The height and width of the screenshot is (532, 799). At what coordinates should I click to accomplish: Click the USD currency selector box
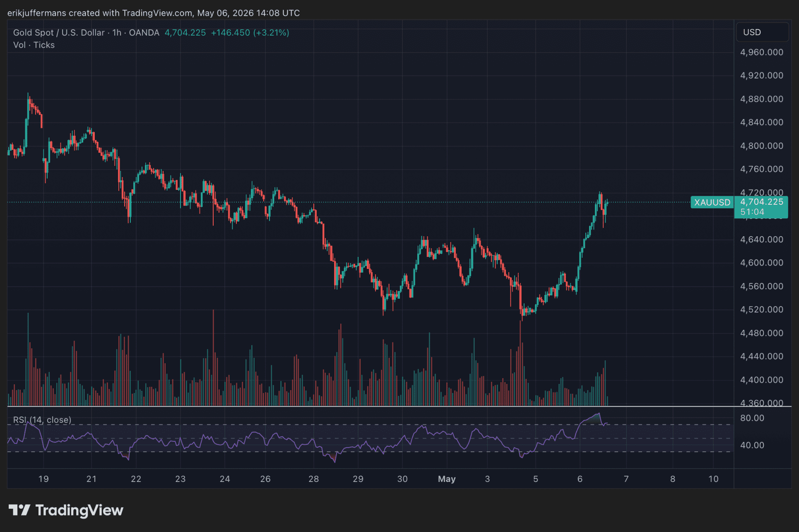coord(762,32)
